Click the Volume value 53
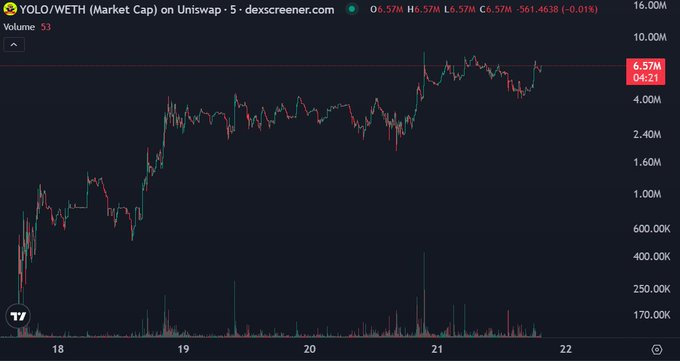This screenshot has width=680, height=361. 46,27
